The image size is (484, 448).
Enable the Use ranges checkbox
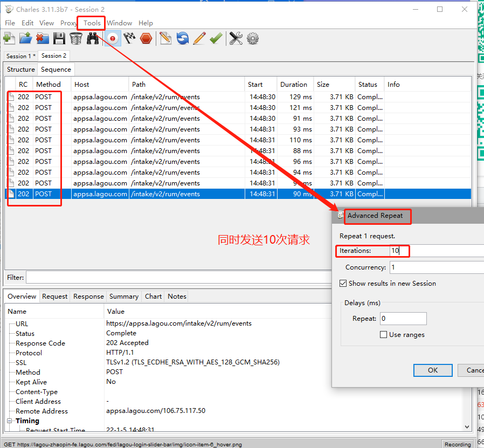pos(383,335)
